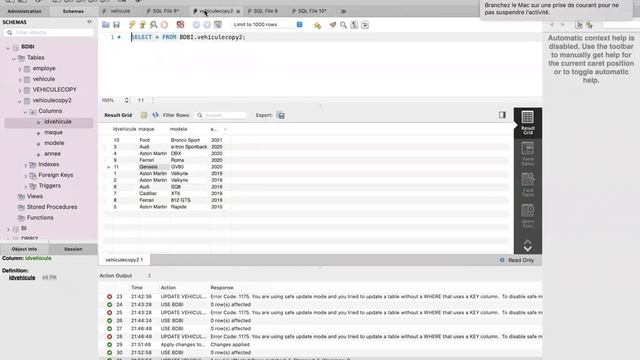Run Explain plan magnifier icon
Screen dimensions: 640x360
pos(153,25)
